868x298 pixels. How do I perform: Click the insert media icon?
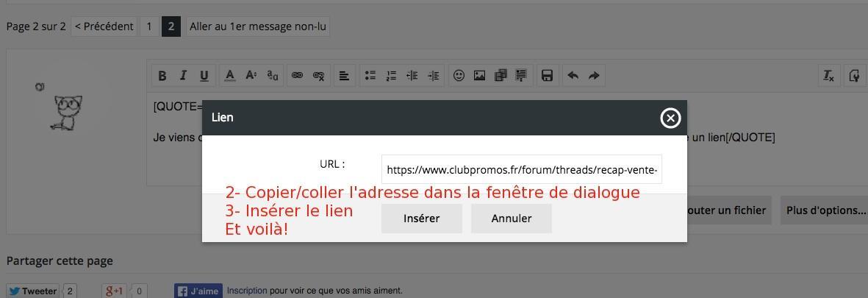tap(501, 76)
